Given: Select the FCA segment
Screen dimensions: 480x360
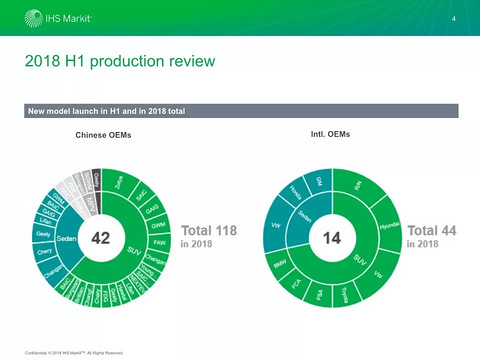Looking at the screenshot, I should (296, 284).
